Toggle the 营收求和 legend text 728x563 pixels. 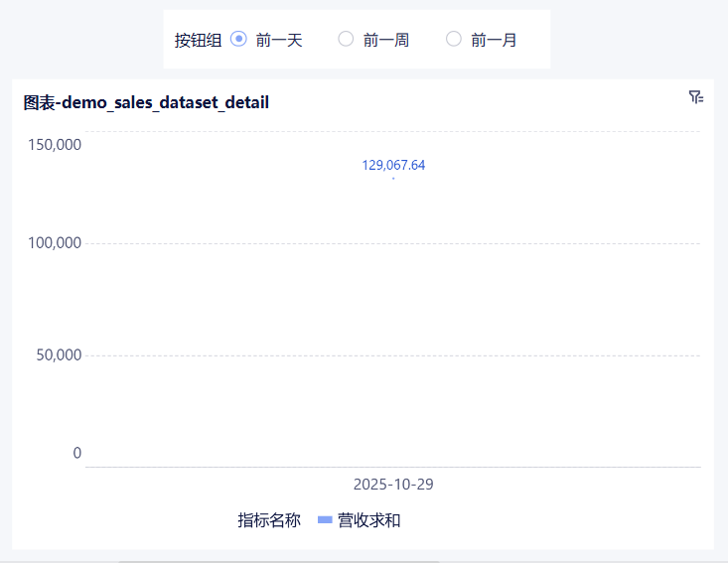[x=368, y=520]
